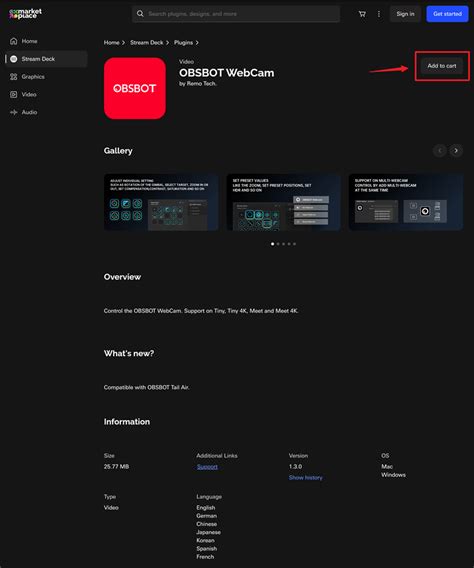Open the Stream Deck sidebar item
This screenshot has height=568, width=474.
[46, 59]
